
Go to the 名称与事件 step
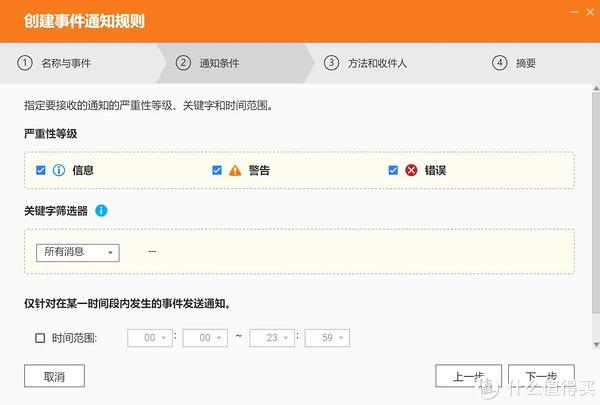click(64, 63)
